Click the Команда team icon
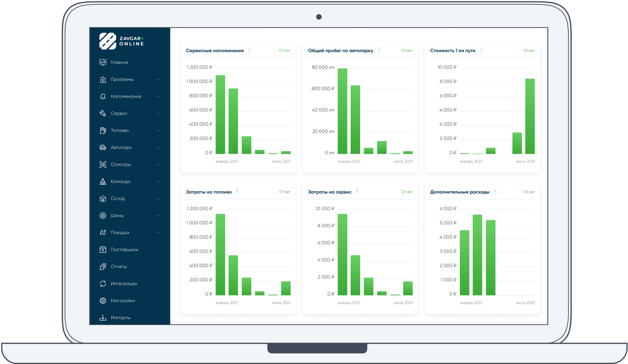This screenshot has width=628, height=364. (103, 182)
